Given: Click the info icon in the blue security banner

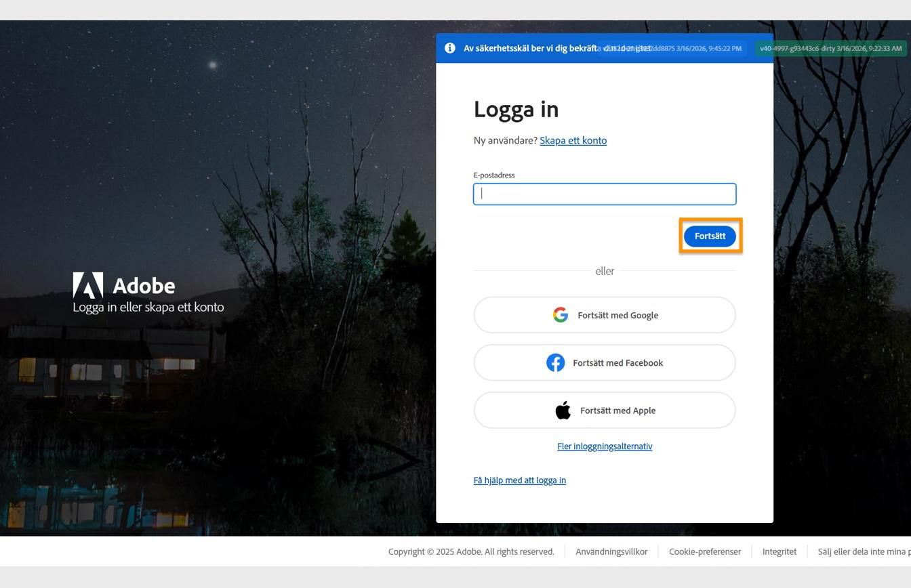Looking at the screenshot, I should [x=449, y=48].
